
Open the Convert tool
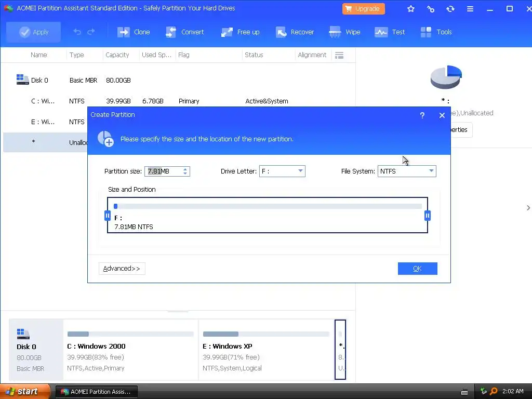tap(184, 32)
